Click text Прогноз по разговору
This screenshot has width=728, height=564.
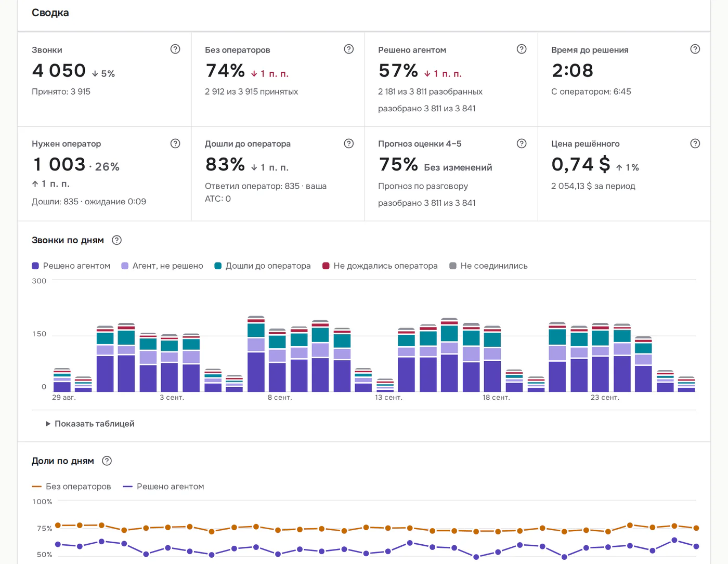[x=423, y=186]
